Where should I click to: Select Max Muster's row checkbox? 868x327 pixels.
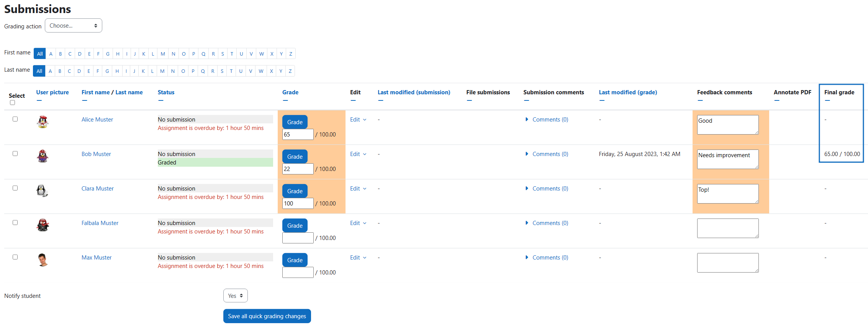pyautogui.click(x=15, y=257)
